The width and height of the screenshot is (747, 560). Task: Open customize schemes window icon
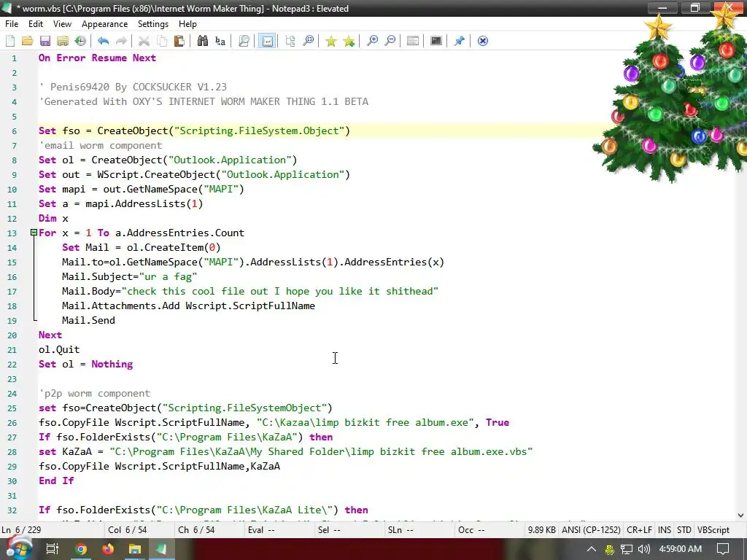click(x=413, y=41)
